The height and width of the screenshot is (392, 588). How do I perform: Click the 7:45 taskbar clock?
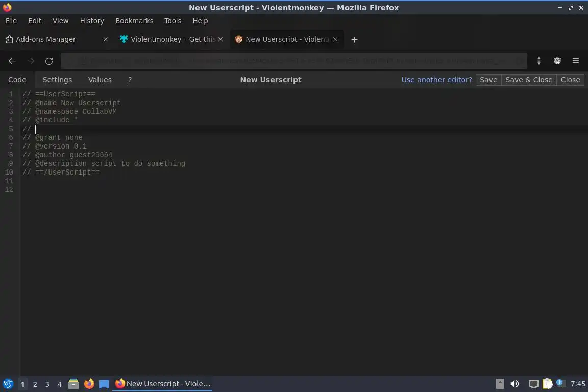tap(578, 384)
